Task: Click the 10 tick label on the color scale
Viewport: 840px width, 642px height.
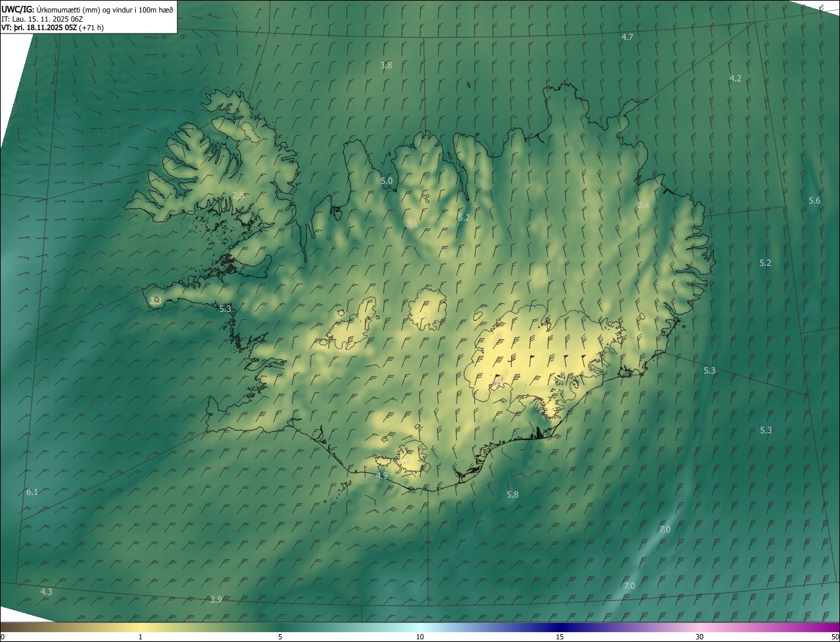Action: (420, 637)
